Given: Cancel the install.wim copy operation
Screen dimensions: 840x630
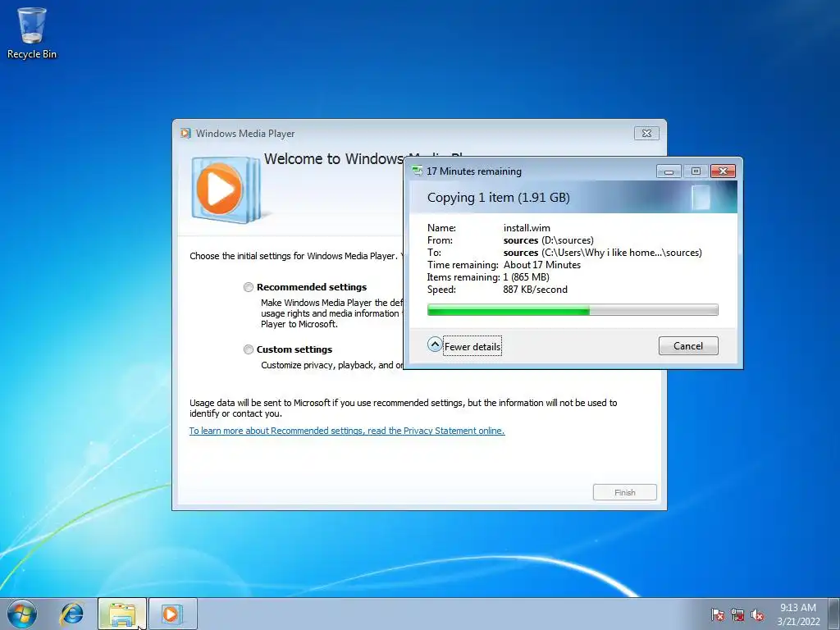Looking at the screenshot, I should point(688,346).
